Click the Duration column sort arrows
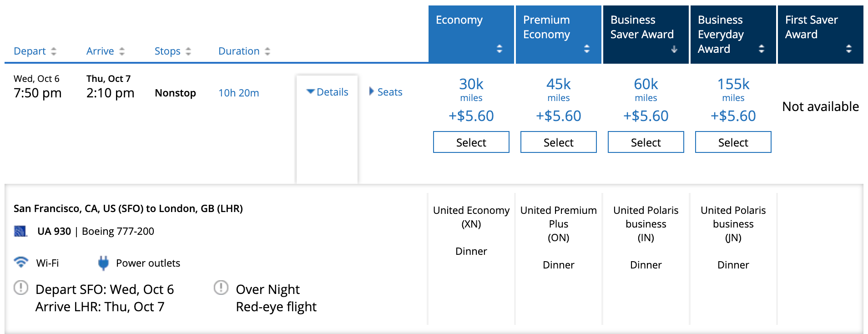 [267, 51]
